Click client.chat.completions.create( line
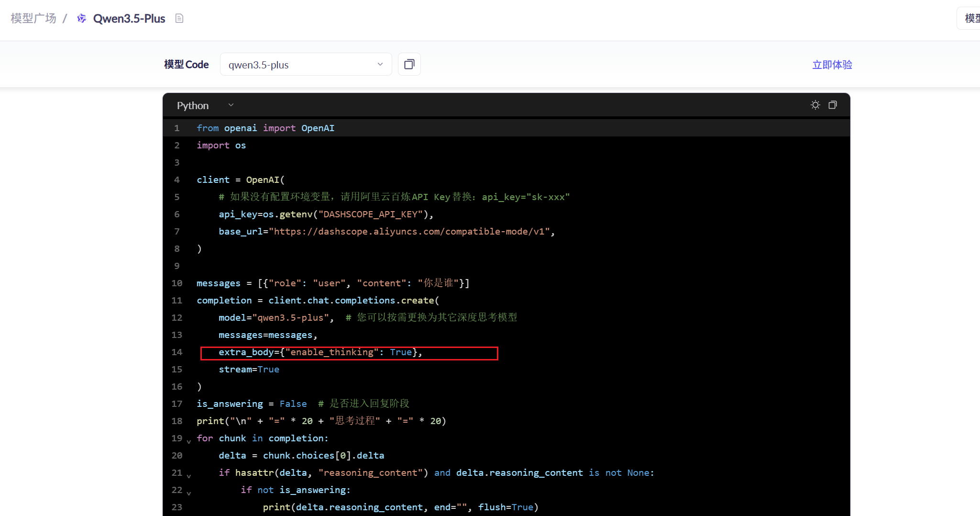The height and width of the screenshot is (516, 980). point(353,300)
